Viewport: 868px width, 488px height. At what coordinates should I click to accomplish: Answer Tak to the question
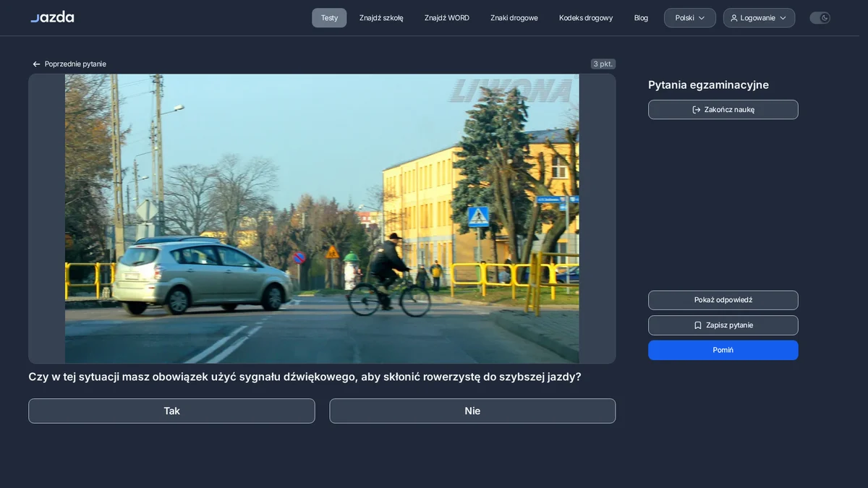click(x=171, y=411)
